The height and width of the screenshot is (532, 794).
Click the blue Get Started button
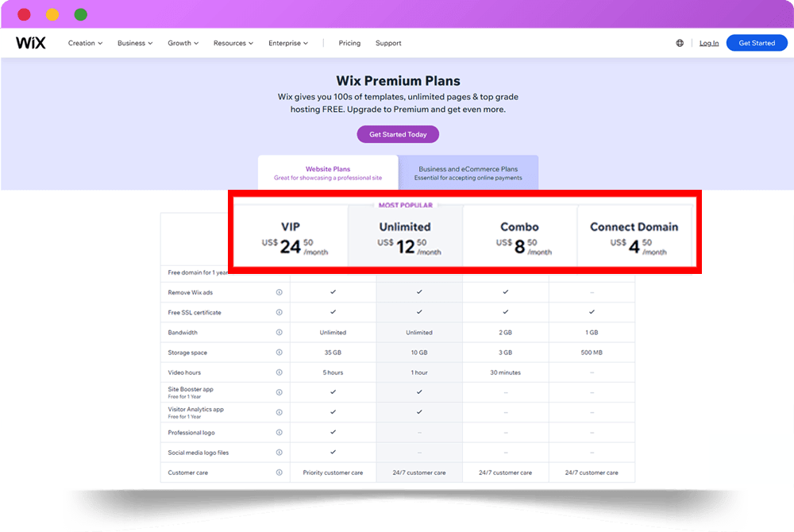757,43
